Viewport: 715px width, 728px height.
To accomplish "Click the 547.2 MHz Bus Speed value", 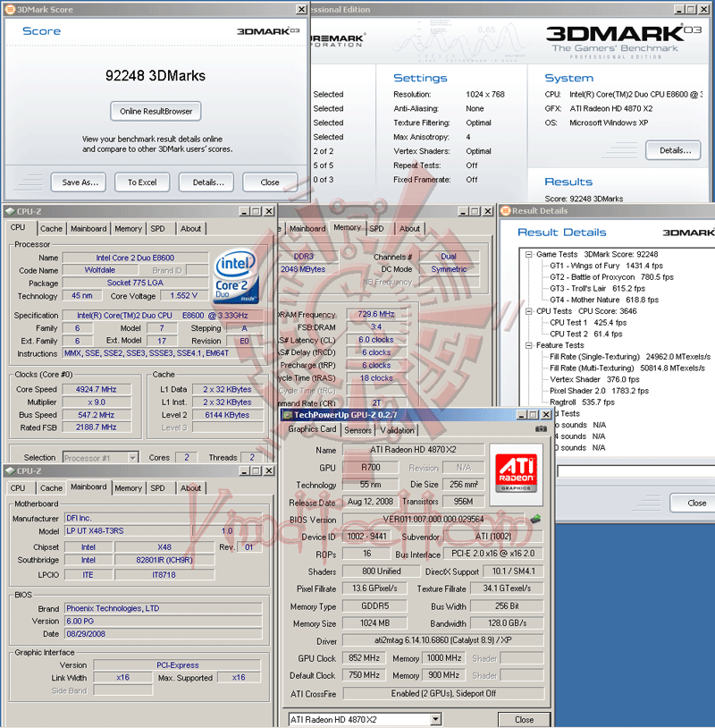I will tap(97, 415).
